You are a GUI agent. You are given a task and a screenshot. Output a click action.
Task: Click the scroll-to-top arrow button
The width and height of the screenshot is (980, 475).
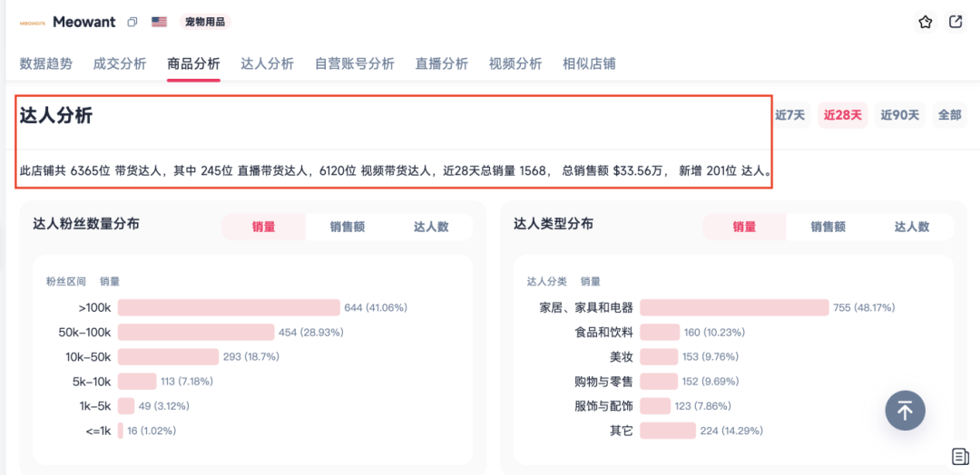click(x=905, y=410)
